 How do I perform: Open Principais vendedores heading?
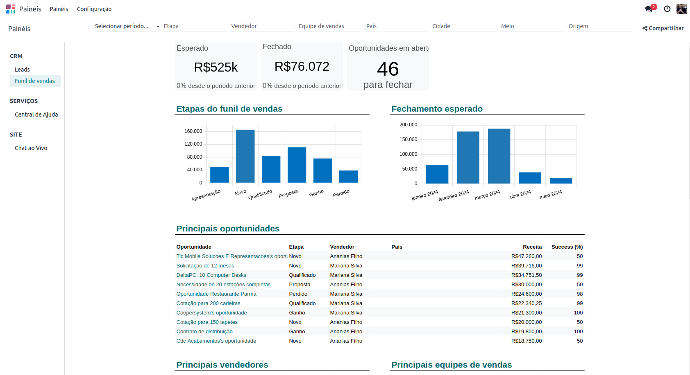click(x=222, y=365)
